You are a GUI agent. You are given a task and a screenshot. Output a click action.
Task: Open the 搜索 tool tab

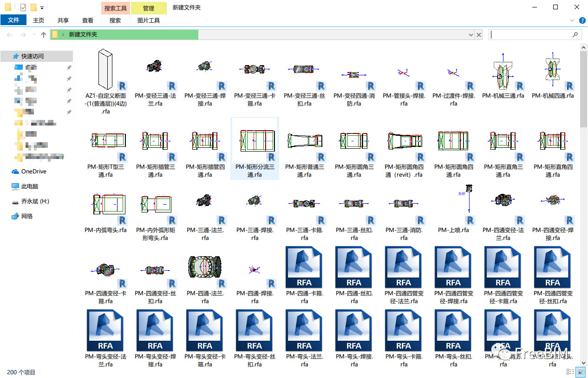pyautogui.click(x=115, y=20)
